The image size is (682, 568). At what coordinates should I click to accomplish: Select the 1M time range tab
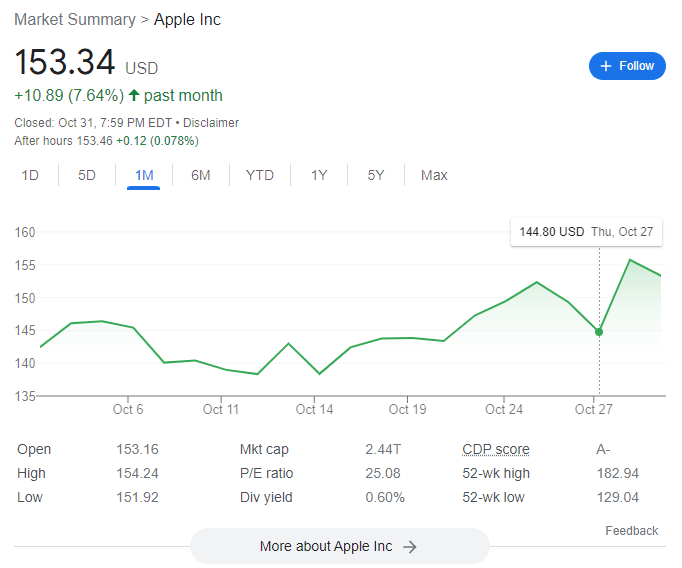pos(144,175)
